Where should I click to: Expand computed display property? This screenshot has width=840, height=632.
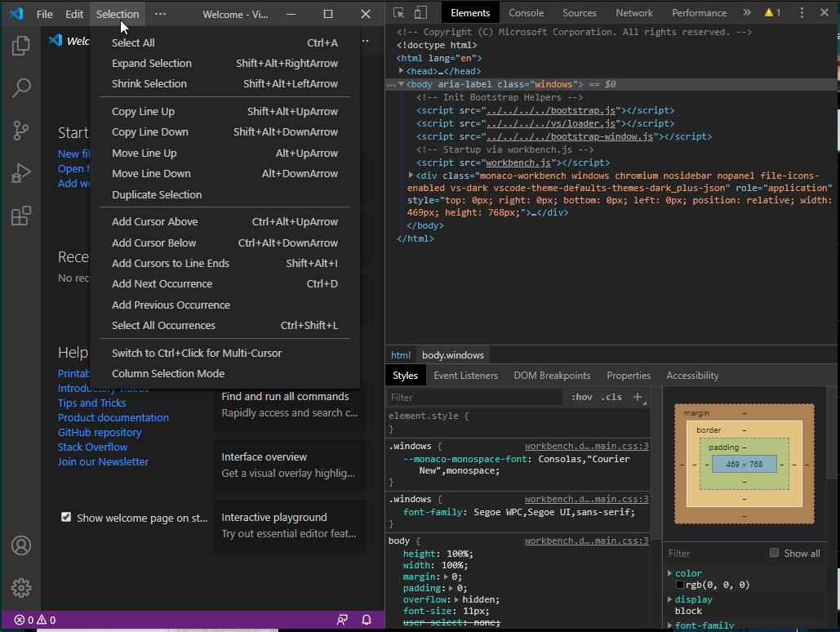click(x=670, y=599)
